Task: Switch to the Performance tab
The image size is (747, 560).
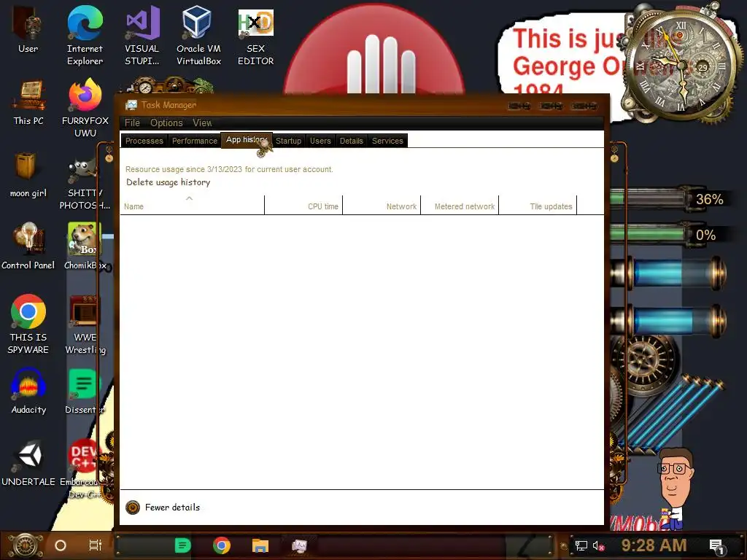Action: (194, 141)
